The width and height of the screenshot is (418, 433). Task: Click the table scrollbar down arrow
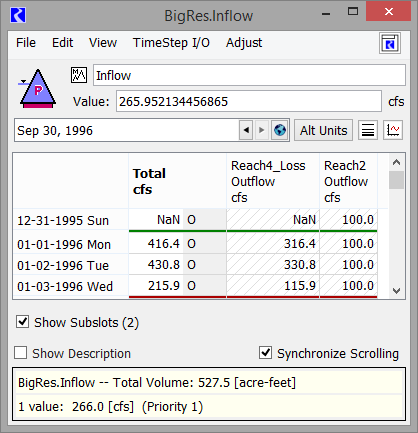[x=396, y=291]
